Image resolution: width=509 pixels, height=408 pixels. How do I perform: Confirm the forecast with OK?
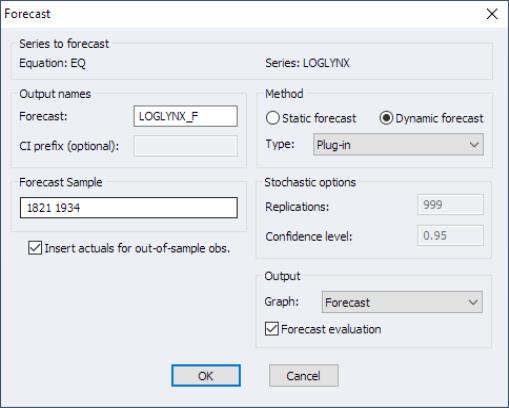pos(206,376)
